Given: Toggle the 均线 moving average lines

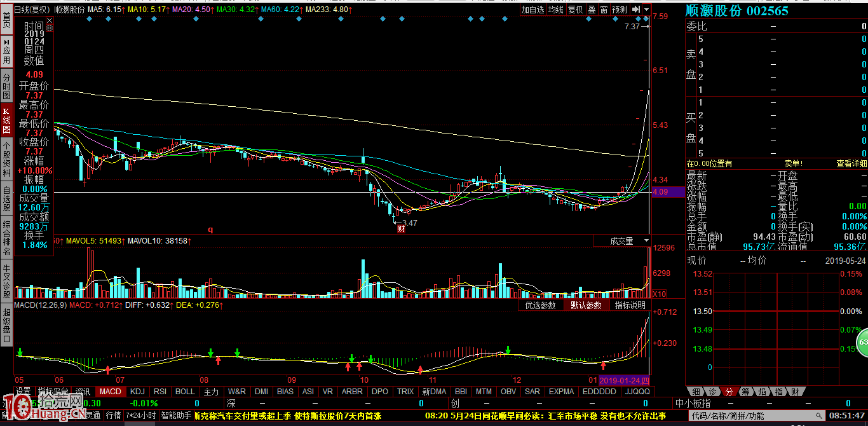Looking at the screenshot, I should [555, 10].
